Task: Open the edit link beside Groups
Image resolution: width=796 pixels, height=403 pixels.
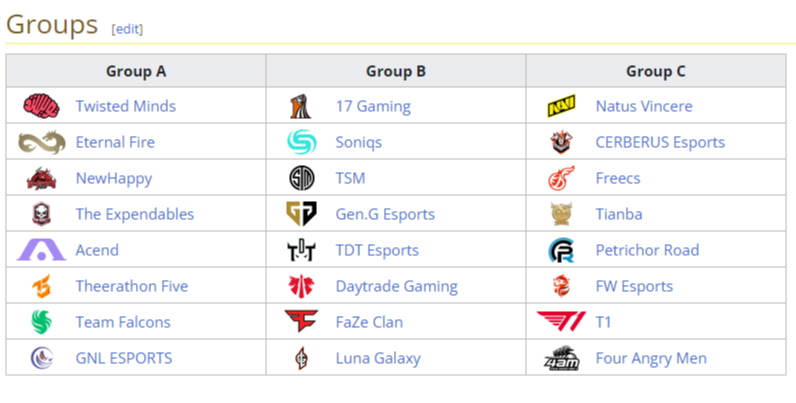Action: (x=127, y=29)
